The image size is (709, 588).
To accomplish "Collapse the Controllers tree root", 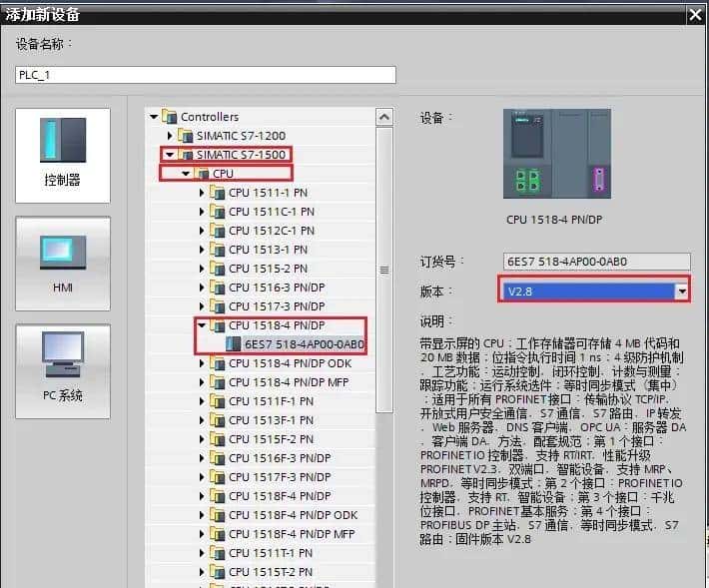I will tap(154, 117).
